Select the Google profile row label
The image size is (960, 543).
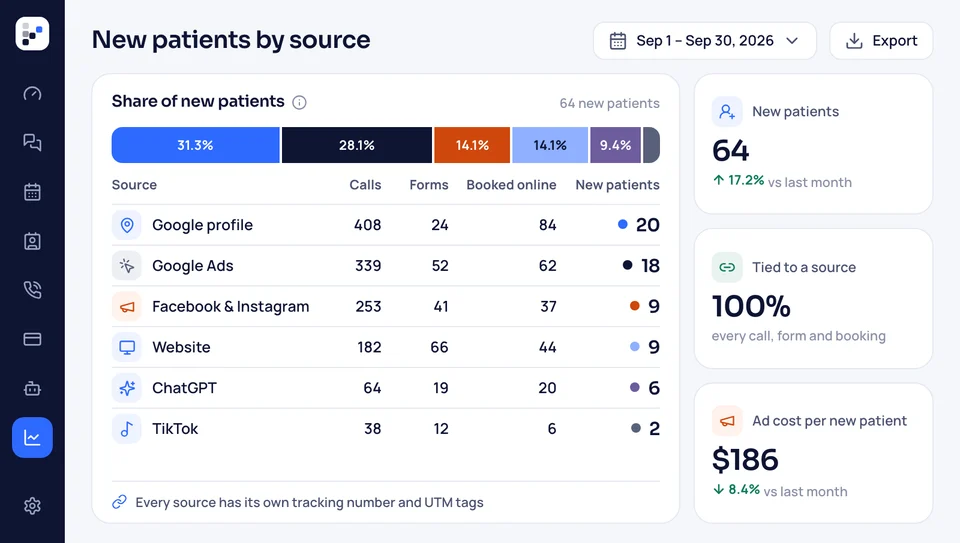coord(202,225)
